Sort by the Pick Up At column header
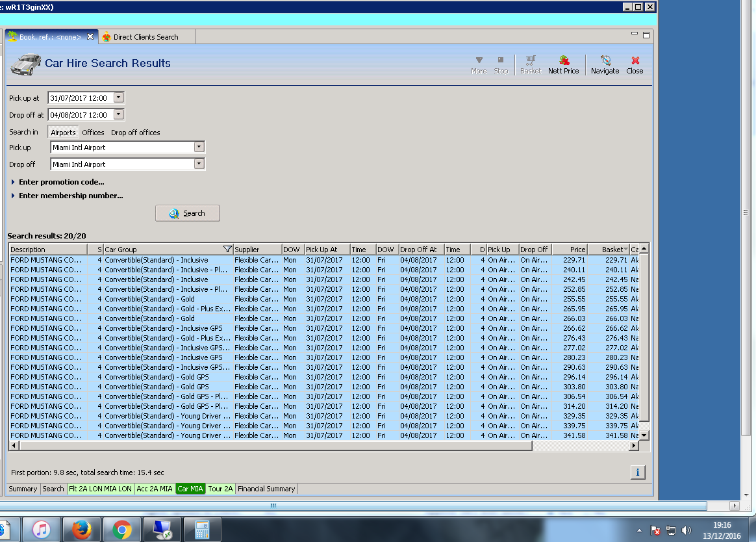 [x=327, y=249]
